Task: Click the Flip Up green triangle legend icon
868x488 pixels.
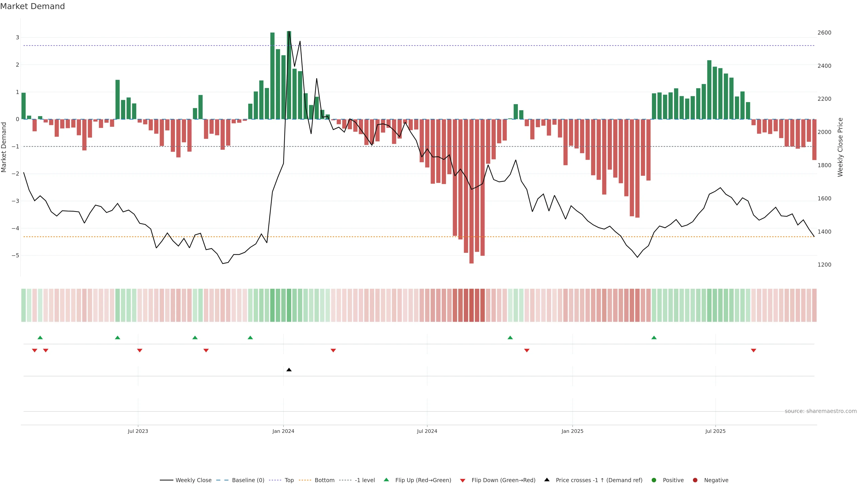Action: click(x=387, y=480)
